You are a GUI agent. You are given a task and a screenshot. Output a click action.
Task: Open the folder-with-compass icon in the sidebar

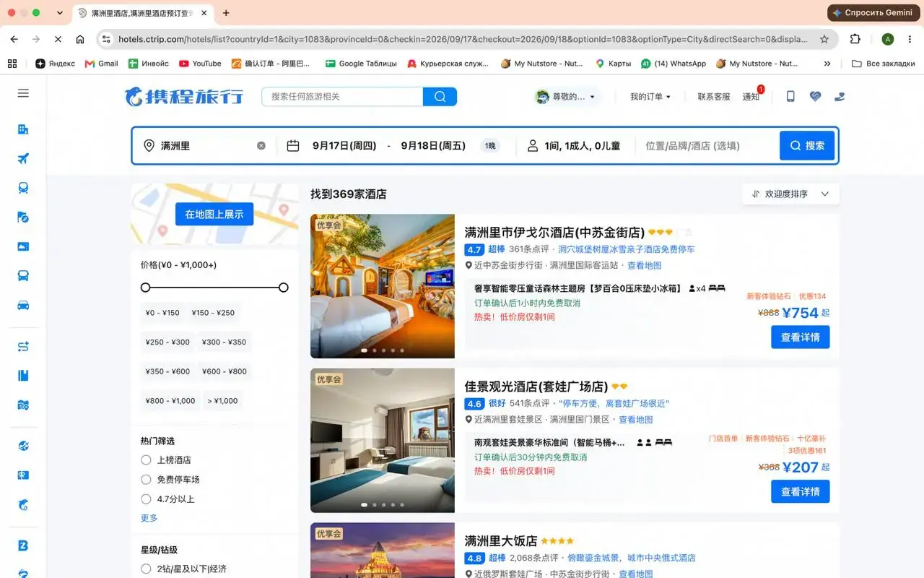pyautogui.click(x=23, y=217)
